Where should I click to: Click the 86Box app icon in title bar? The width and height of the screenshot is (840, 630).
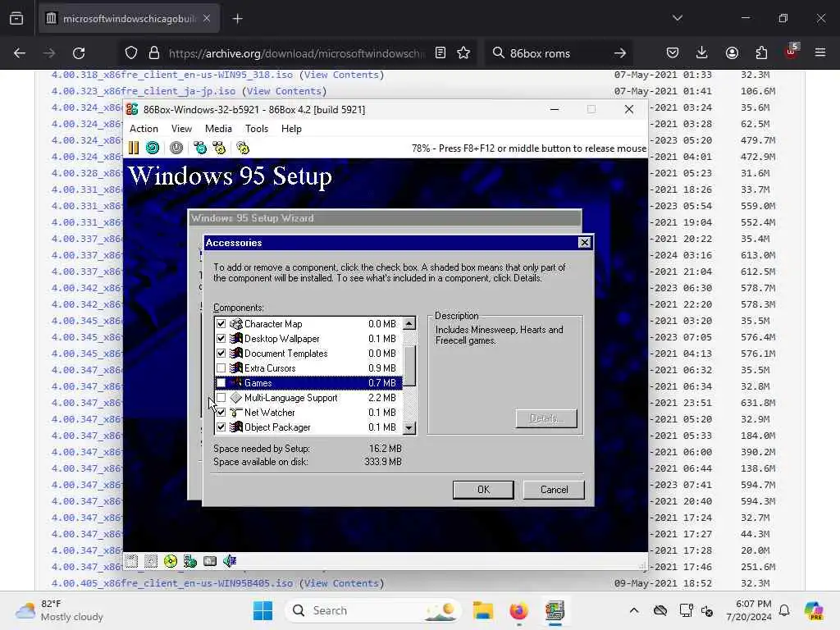(x=132, y=109)
